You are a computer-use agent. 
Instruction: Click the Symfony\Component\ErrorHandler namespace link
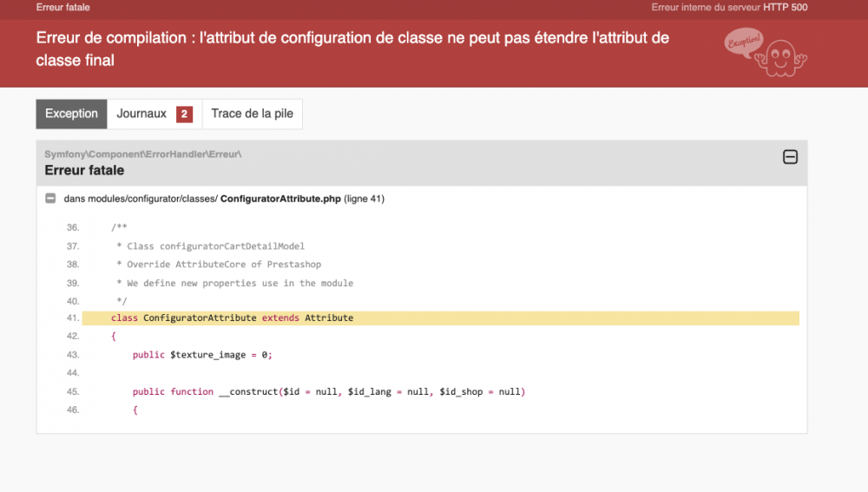(x=142, y=154)
